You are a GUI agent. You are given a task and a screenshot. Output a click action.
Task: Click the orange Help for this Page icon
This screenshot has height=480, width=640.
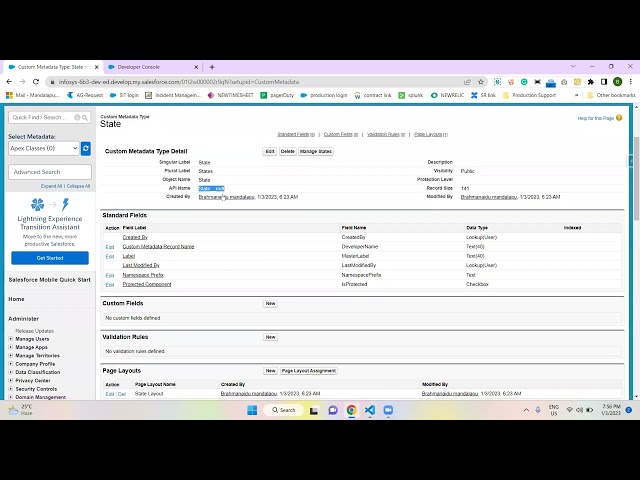[619, 118]
